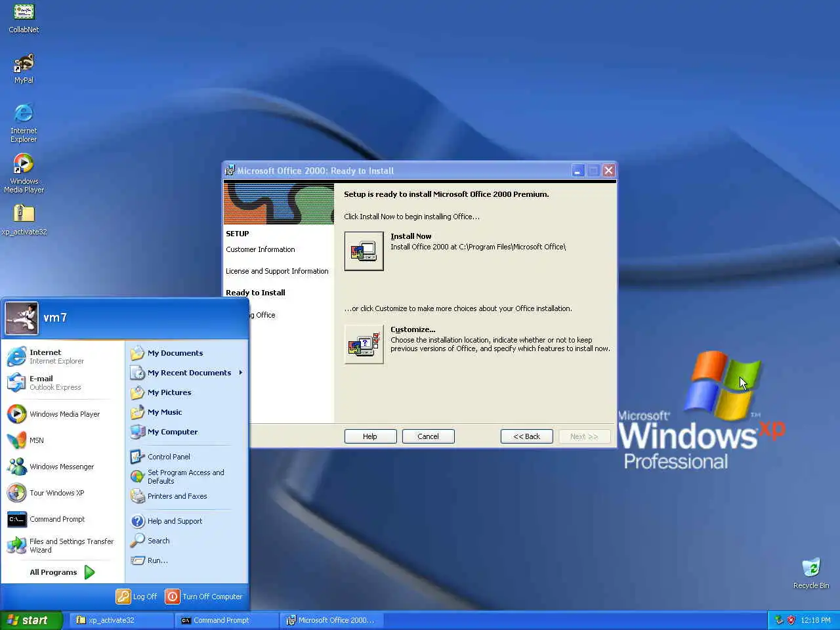840x630 pixels.
Task: Expand My Recent Documents submenu
Action: tap(186, 373)
